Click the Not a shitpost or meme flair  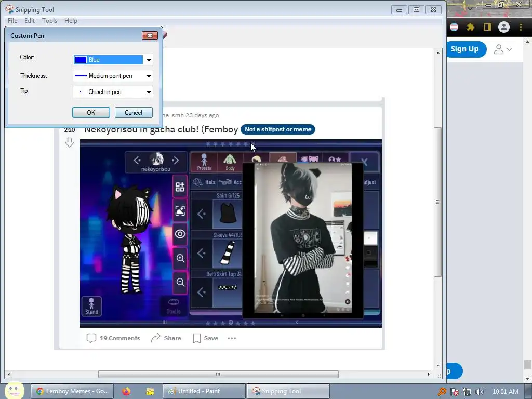pyautogui.click(x=278, y=129)
